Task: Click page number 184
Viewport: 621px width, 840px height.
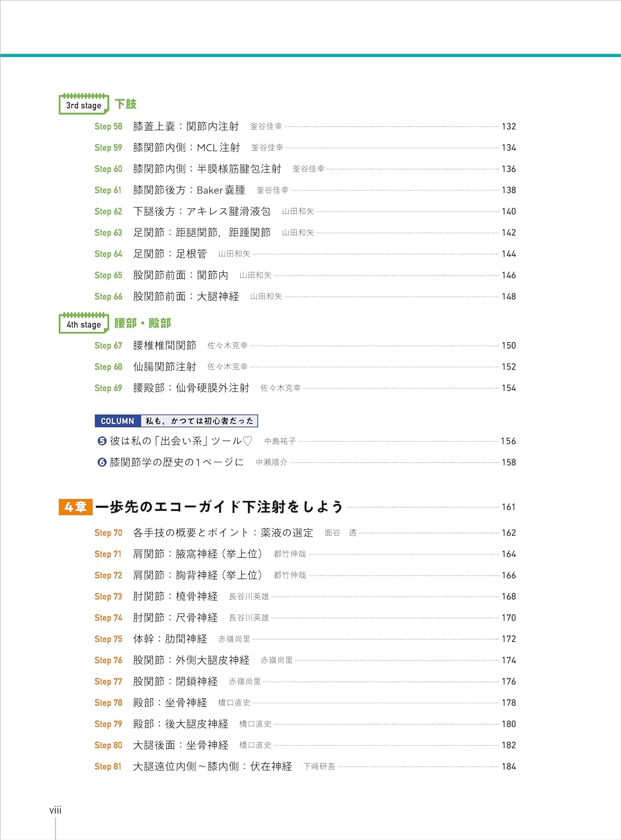Action: (508, 767)
